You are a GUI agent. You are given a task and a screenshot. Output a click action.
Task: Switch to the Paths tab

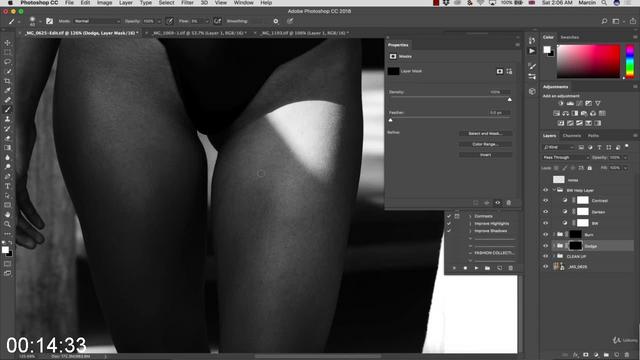tap(593, 136)
